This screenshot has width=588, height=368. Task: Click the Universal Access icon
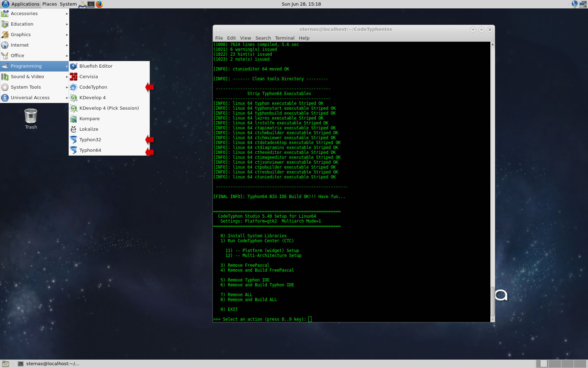pos(5,97)
